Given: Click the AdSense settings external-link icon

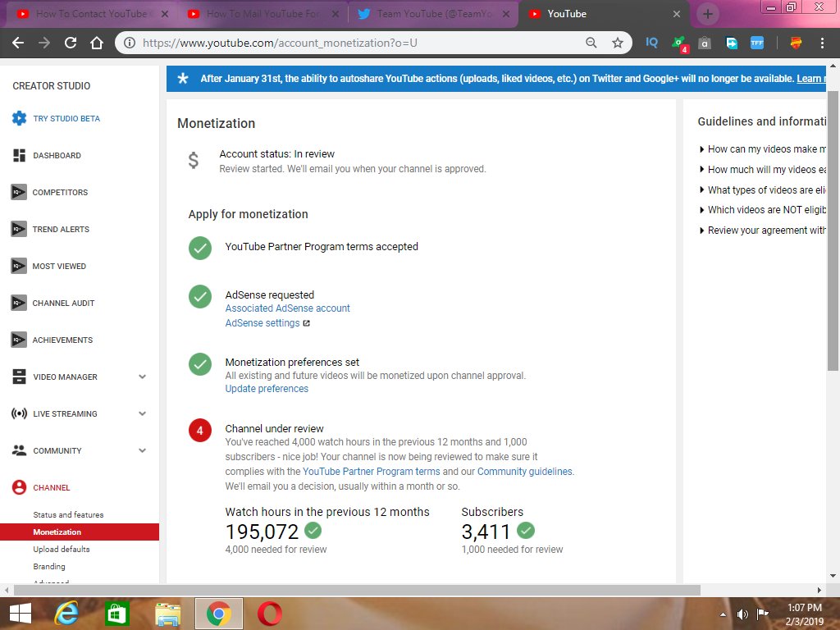Looking at the screenshot, I should tap(307, 323).
